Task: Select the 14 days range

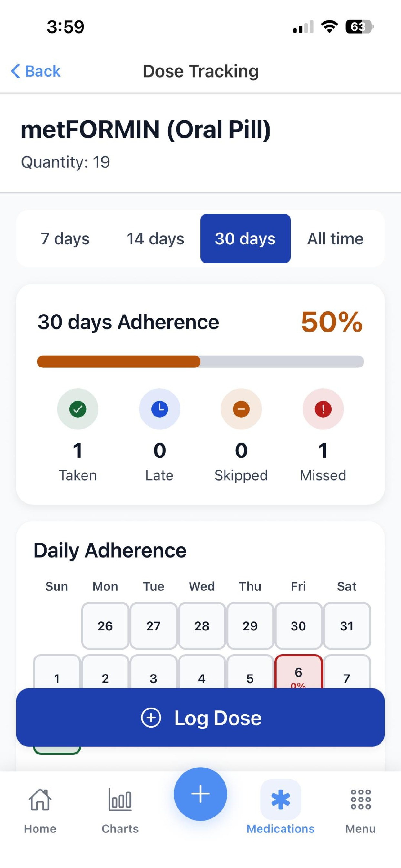Action: (155, 239)
